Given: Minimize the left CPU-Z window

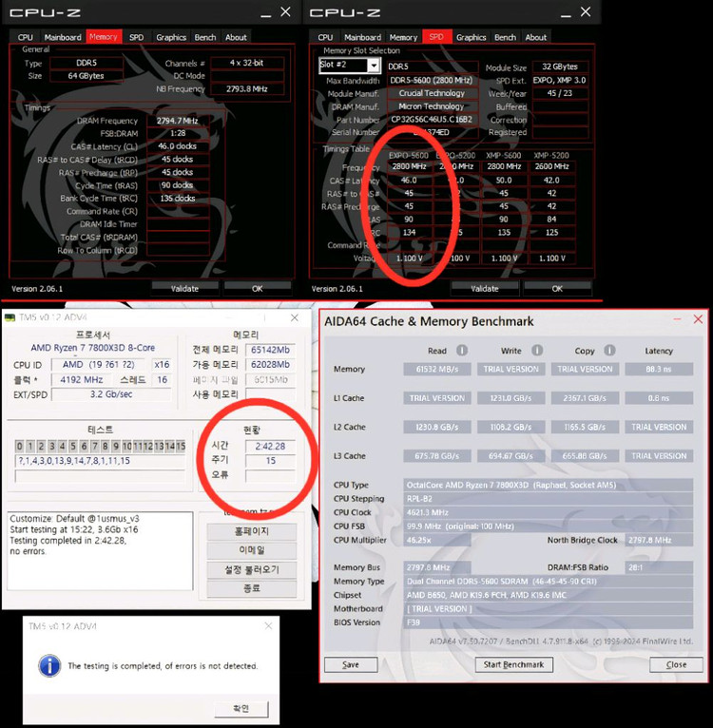Looking at the screenshot, I should (x=265, y=14).
